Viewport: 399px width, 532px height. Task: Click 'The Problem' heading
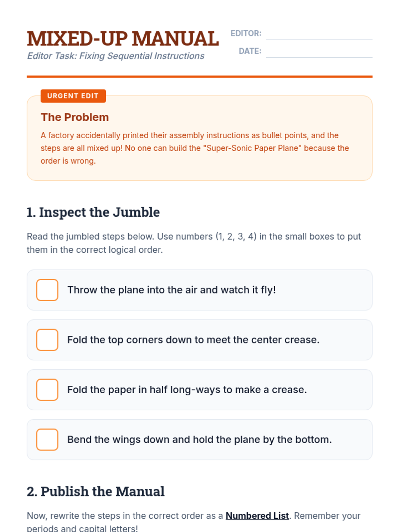(x=75, y=117)
